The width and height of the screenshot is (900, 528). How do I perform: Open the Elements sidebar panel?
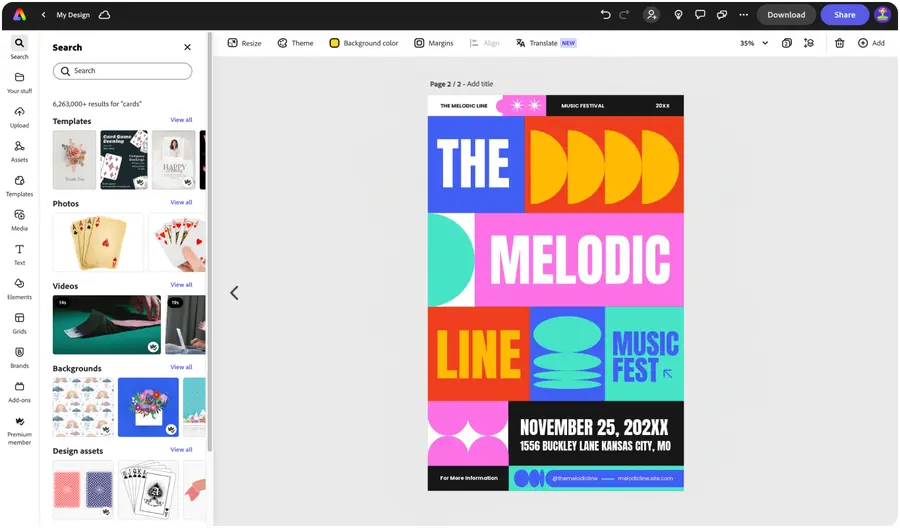19,289
